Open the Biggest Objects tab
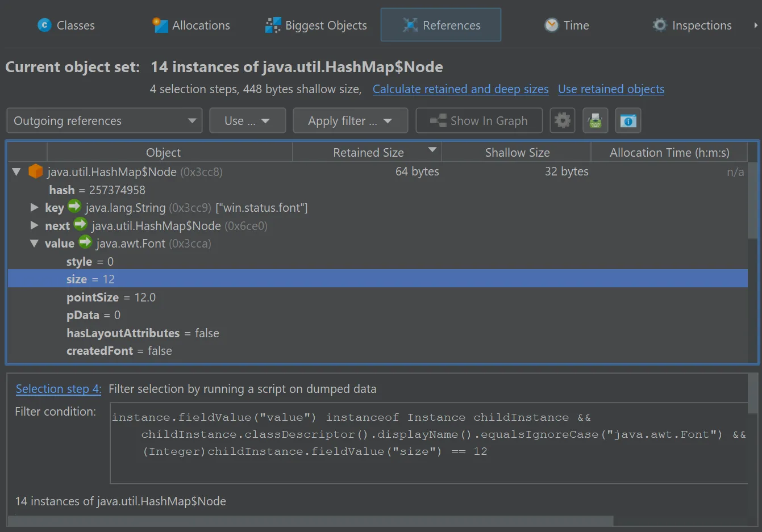 tap(316, 26)
